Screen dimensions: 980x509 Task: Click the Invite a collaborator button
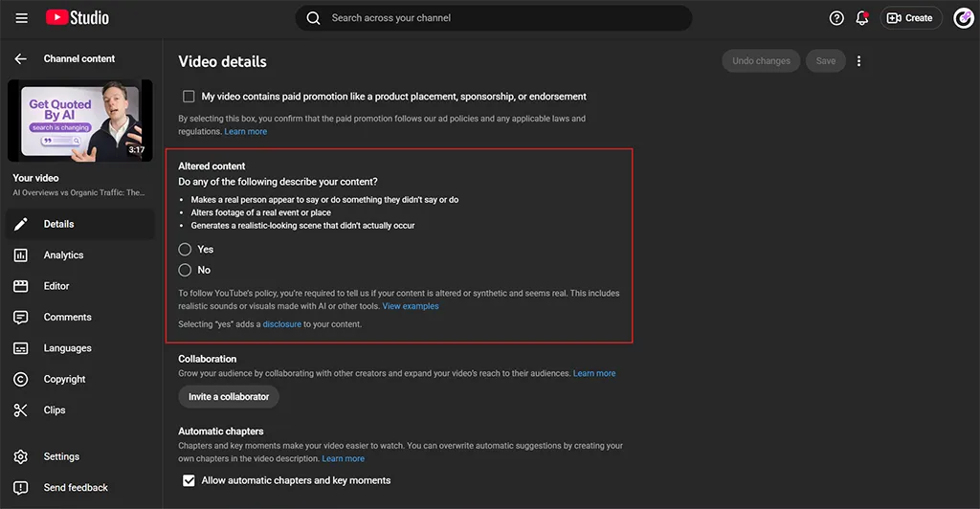click(229, 397)
